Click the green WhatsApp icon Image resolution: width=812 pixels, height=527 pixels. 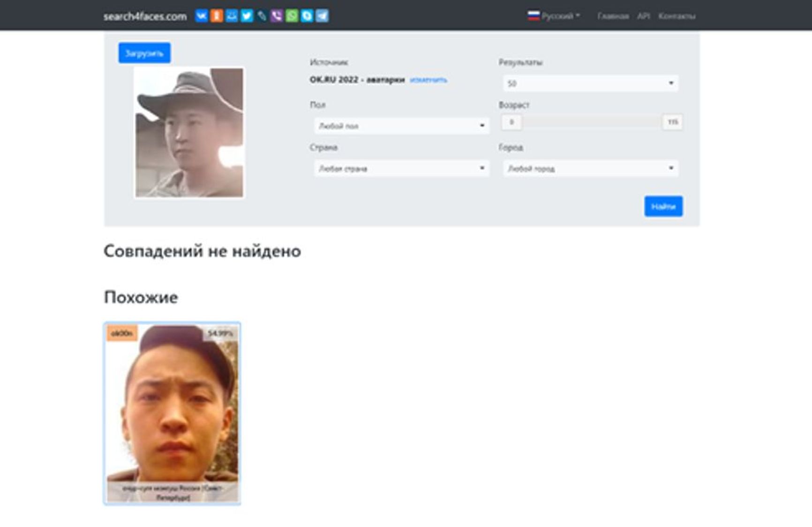(x=292, y=16)
